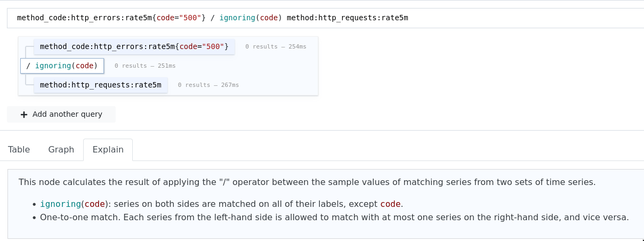Screen dimensions: 644x241
Task: Select the method:http_requests:rate5m tree node
Action: 100,85
